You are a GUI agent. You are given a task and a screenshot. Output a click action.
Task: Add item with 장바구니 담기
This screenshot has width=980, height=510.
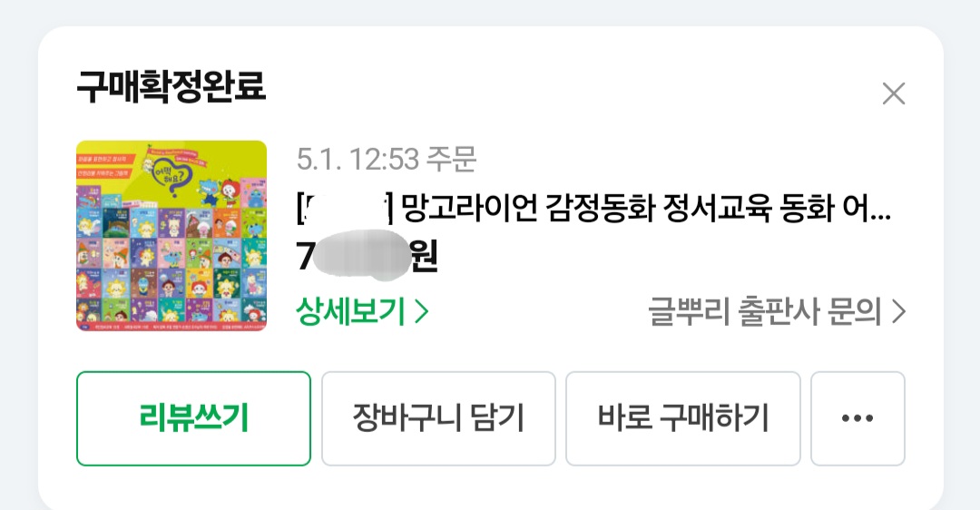(x=438, y=418)
